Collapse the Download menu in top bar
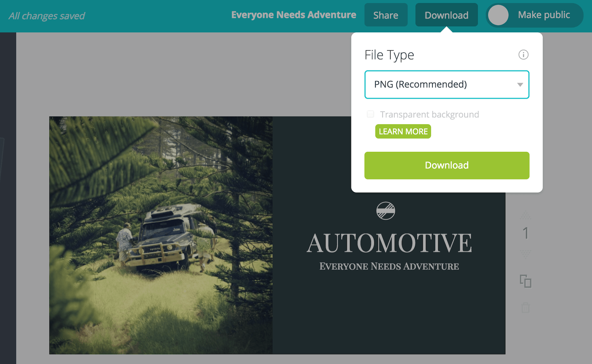Image resolution: width=592 pixels, height=364 pixels. [x=446, y=15]
